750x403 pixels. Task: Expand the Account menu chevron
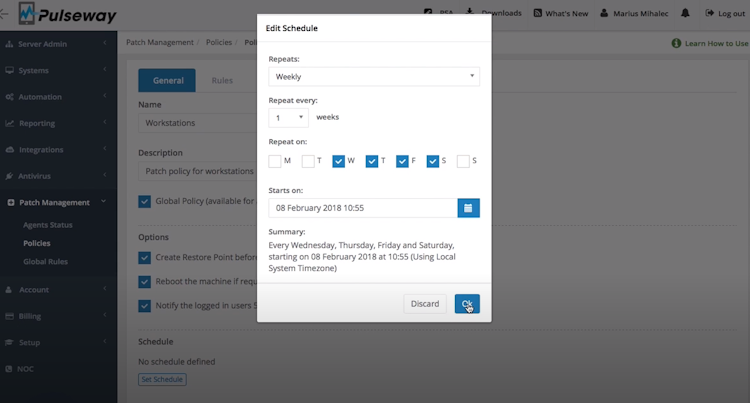[x=105, y=289]
